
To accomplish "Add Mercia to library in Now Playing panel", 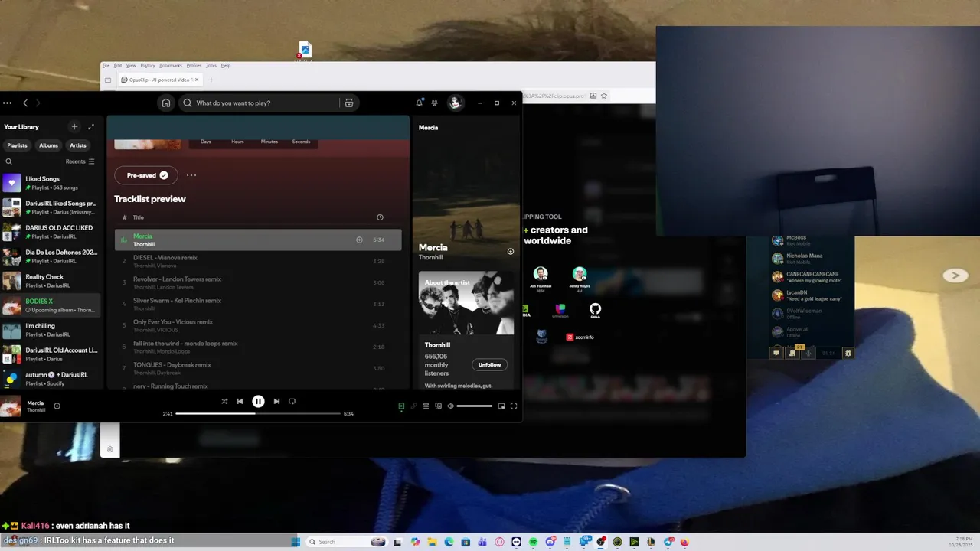I will pyautogui.click(x=511, y=251).
